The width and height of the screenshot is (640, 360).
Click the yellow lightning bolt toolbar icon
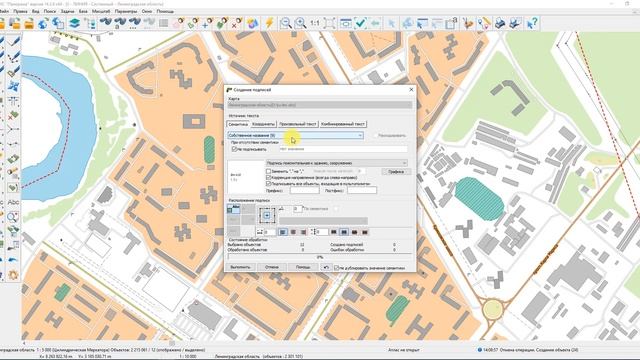coord(269,23)
